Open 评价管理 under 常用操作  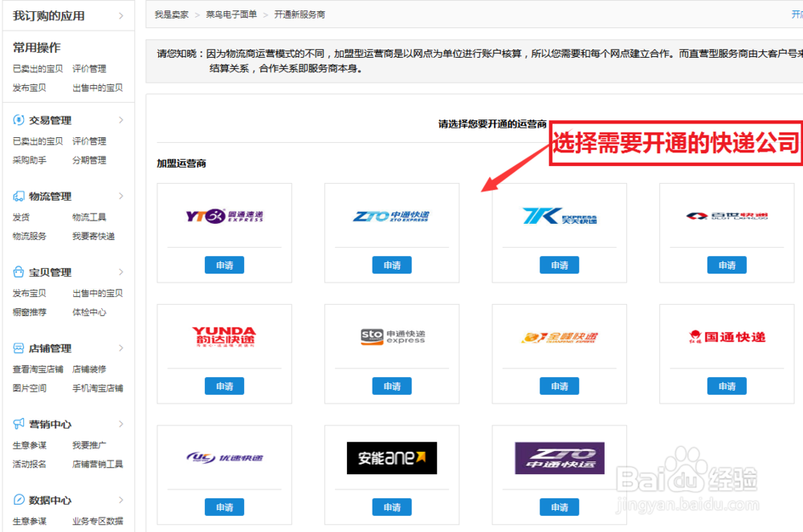click(89, 68)
